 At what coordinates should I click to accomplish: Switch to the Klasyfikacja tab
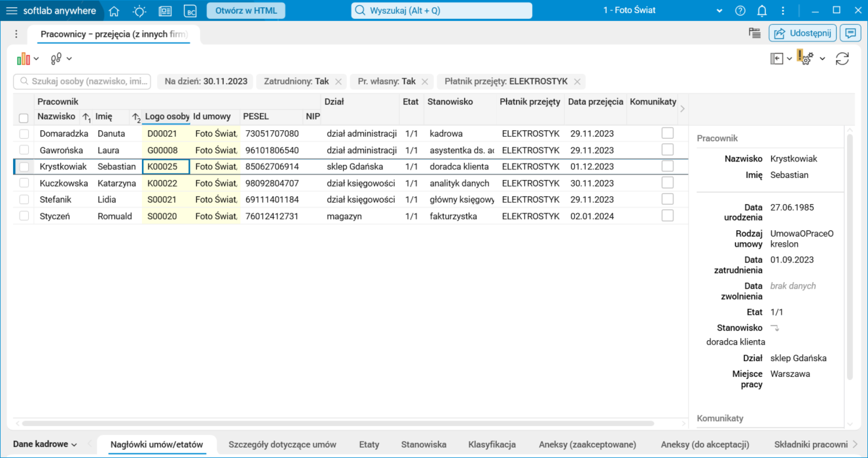click(492, 444)
